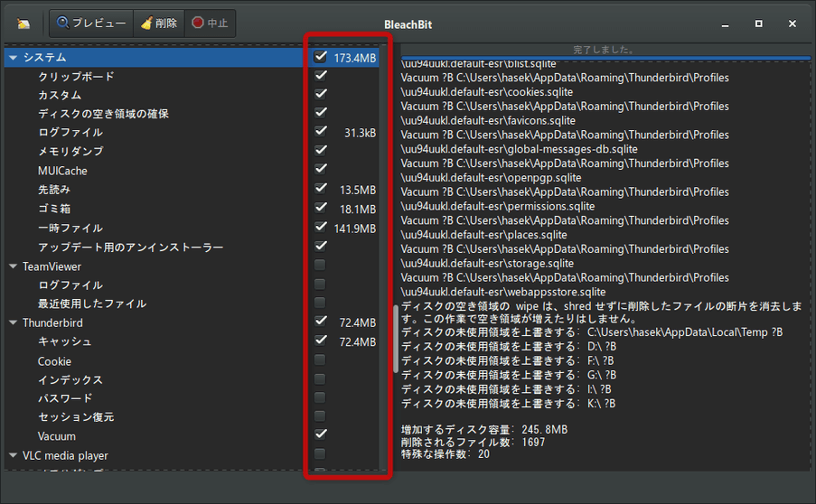Select アップデート用のアンインストーラー tree item

131,247
